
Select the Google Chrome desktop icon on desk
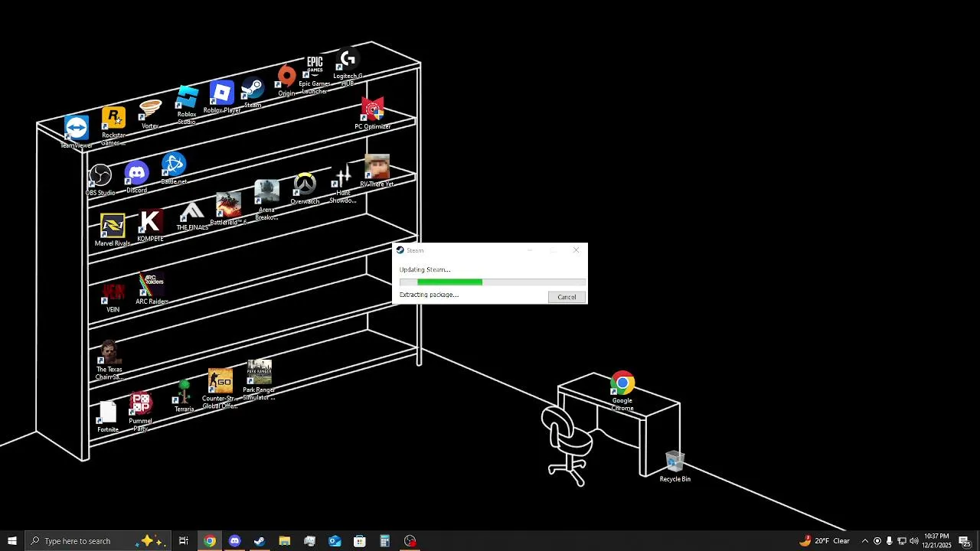point(622,392)
